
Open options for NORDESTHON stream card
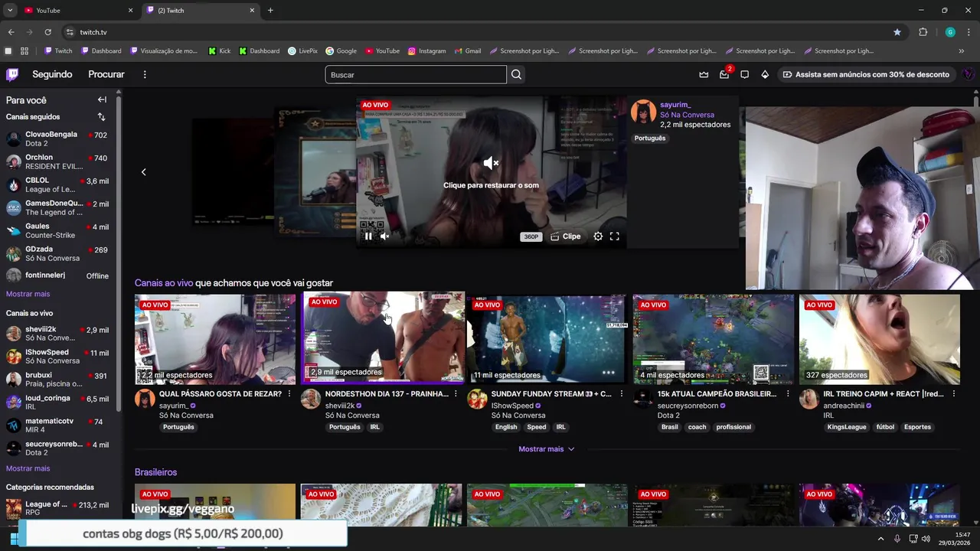[456, 394]
